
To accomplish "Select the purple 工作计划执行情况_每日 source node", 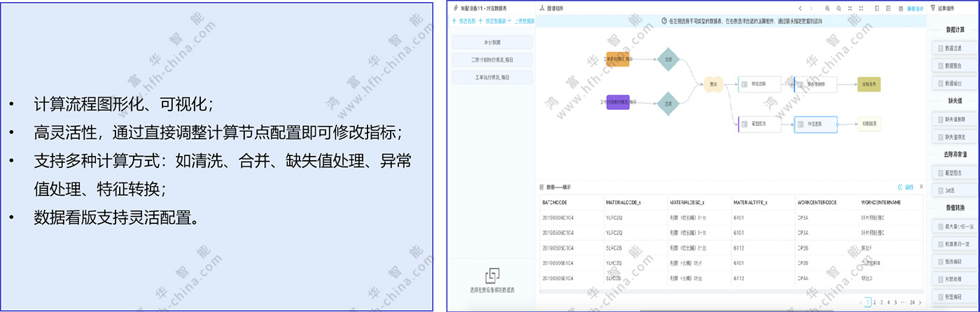I will pyautogui.click(x=618, y=103).
